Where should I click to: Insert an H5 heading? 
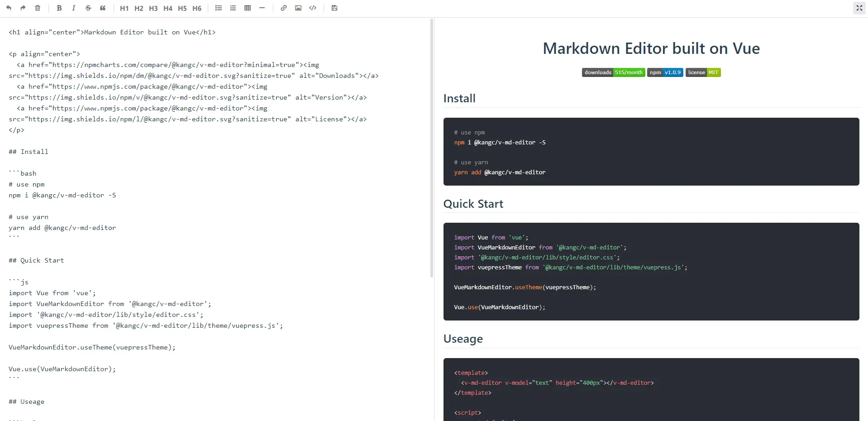182,8
